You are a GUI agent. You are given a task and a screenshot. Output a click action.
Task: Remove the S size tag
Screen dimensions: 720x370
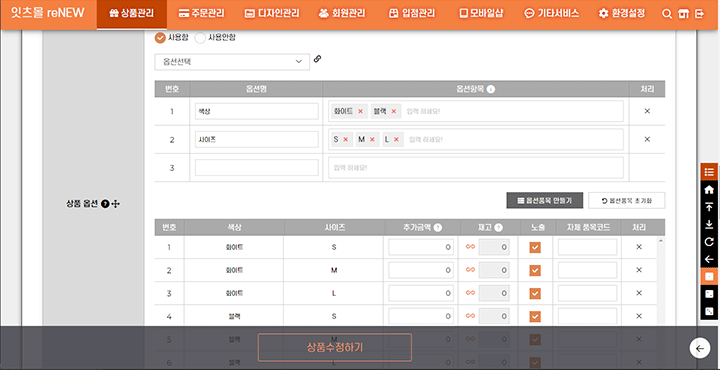345,140
